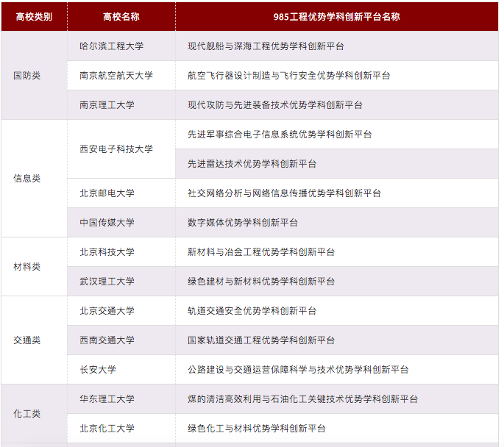Viewport: 504px width, 447px height.
Task: Select 公路建设与交通运营保障科学与技术 platform cell
Action: click(337, 370)
